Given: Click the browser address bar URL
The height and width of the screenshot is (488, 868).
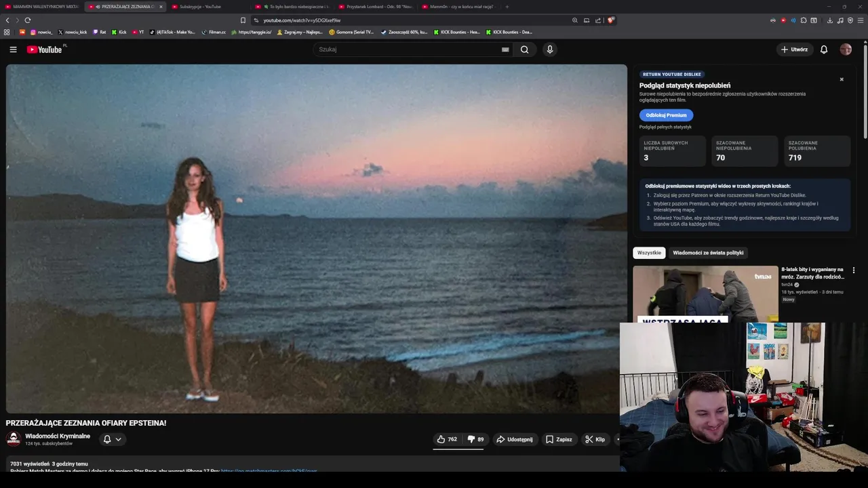Looking at the screenshot, I should click(x=302, y=20).
